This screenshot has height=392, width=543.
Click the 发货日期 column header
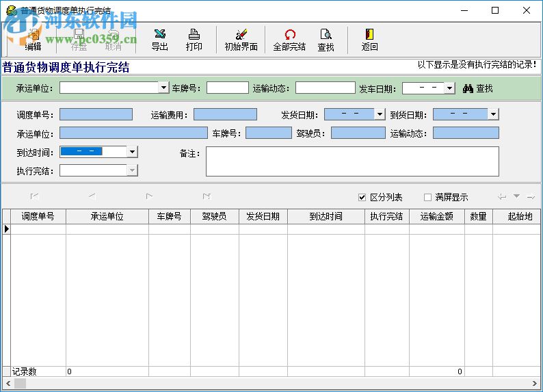click(263, 216)
